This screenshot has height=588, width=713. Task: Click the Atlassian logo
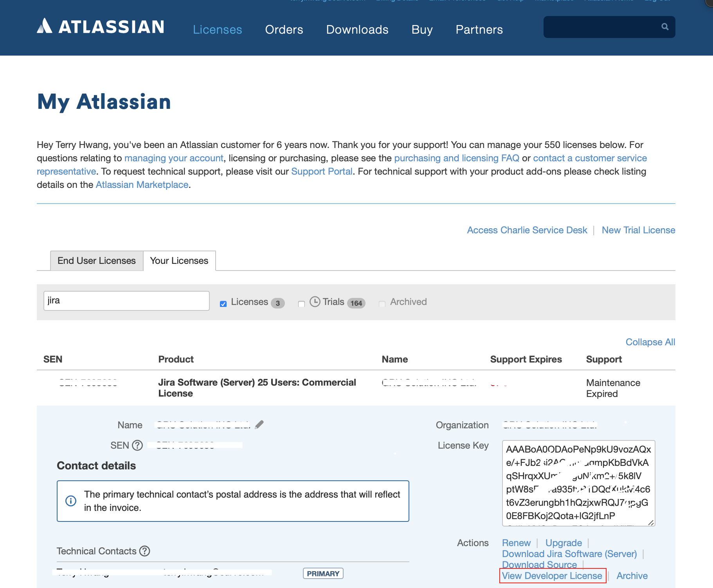(x=101, y=26)
